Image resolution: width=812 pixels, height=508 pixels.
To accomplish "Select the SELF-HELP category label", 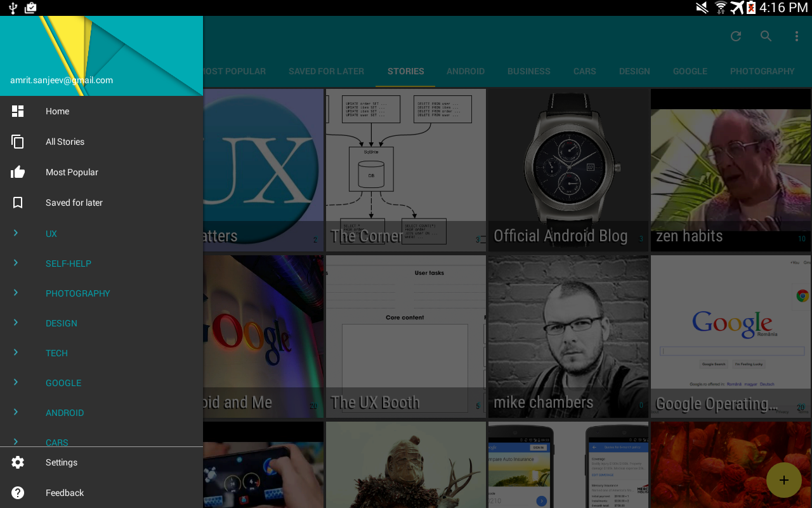I will 69,264.
